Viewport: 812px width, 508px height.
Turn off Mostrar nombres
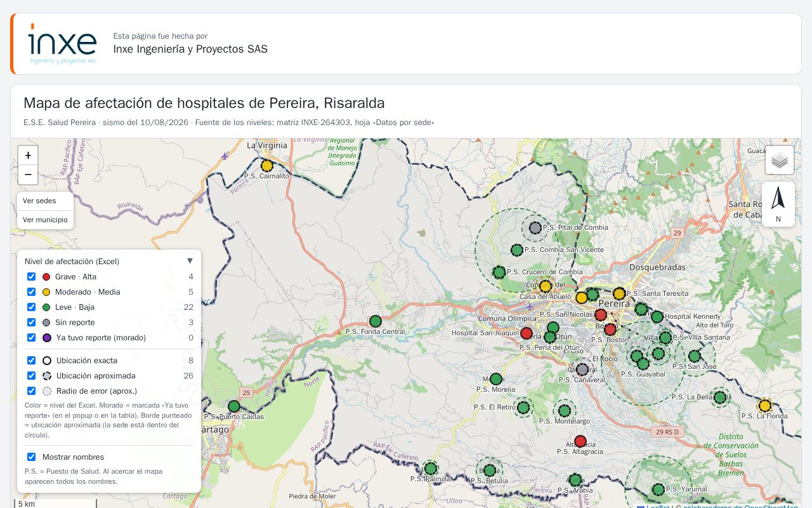31,457
